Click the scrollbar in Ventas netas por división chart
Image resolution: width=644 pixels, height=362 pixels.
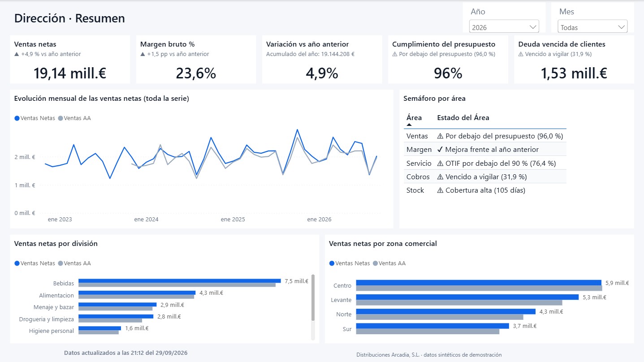point(313,298)
